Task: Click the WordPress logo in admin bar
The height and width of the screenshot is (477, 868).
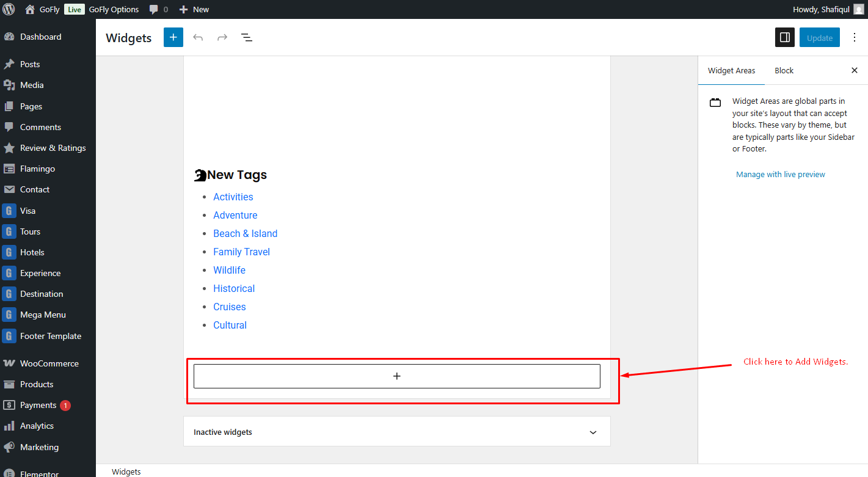Action: click(9, 9)
